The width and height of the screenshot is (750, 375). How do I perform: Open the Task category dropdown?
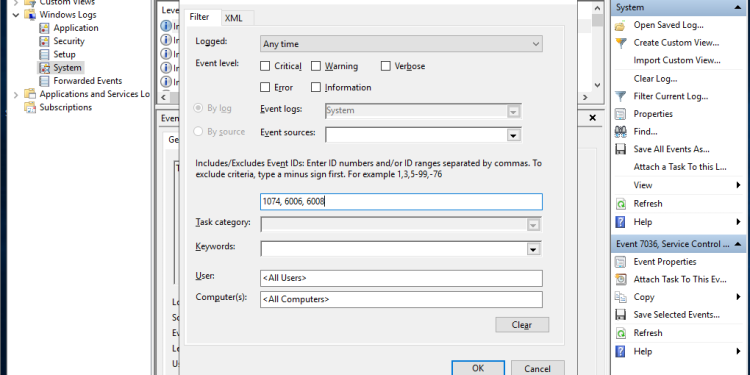coord(533,225)
